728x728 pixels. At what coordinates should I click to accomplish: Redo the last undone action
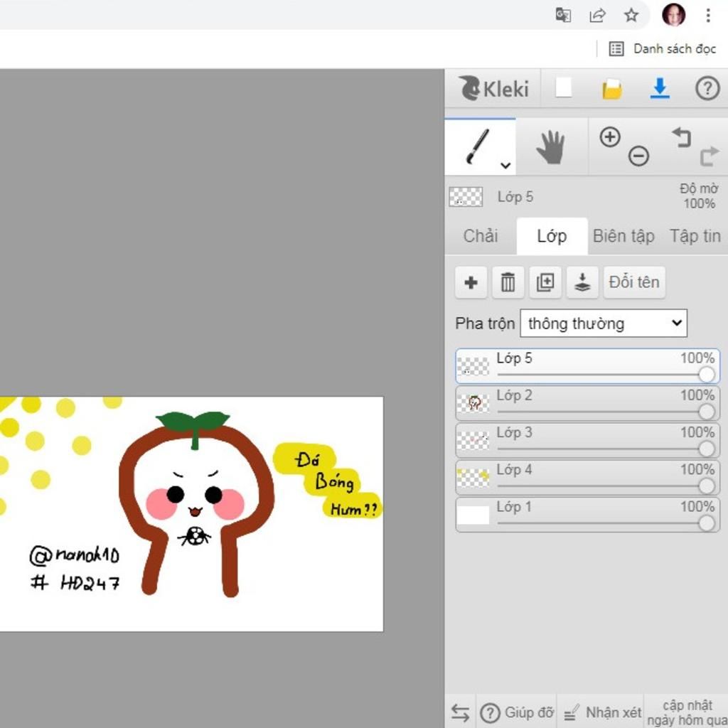[709, 156]
